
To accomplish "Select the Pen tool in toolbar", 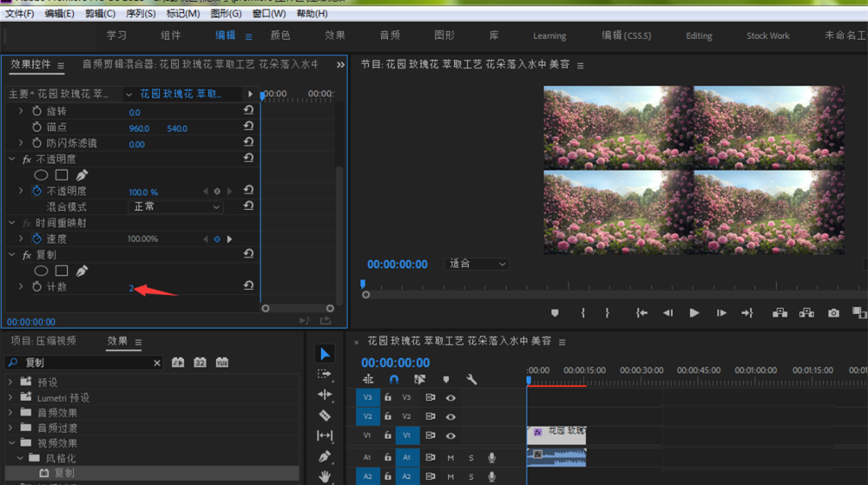I will point(325,456).
